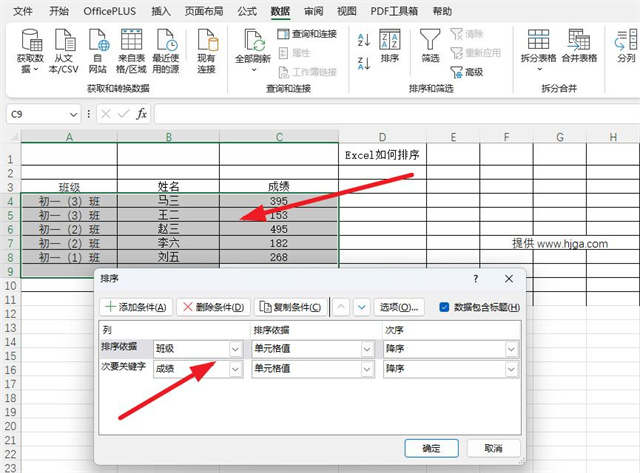This screenshot has height=473, width=640.
Task: Switch to the 视图 tab
Action: (x=347, y=11)
